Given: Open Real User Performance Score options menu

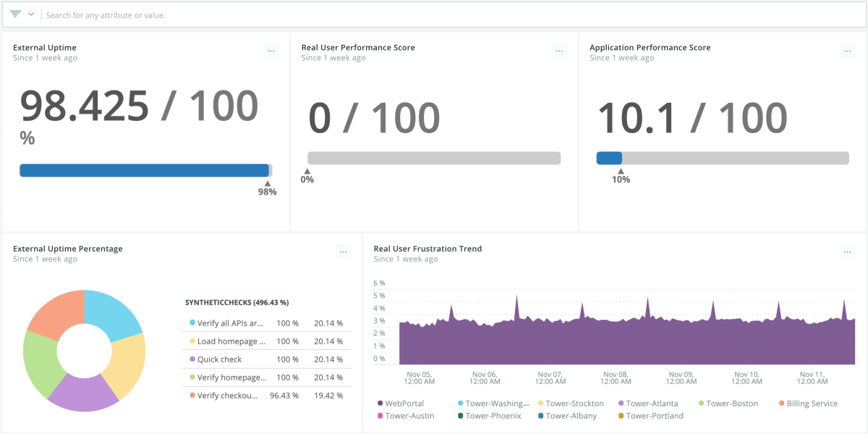Looking at the screenshot, I should tap(559, 51).
